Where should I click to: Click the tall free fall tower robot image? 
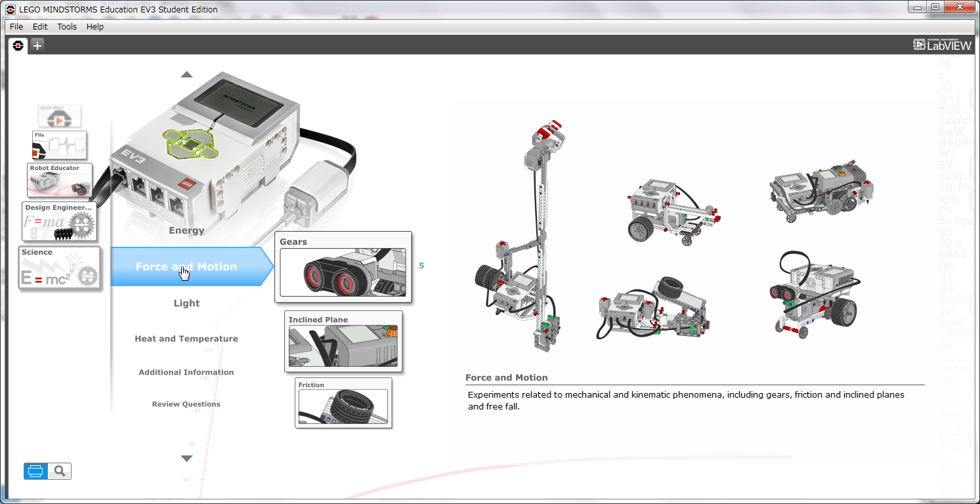pos(522,236)
